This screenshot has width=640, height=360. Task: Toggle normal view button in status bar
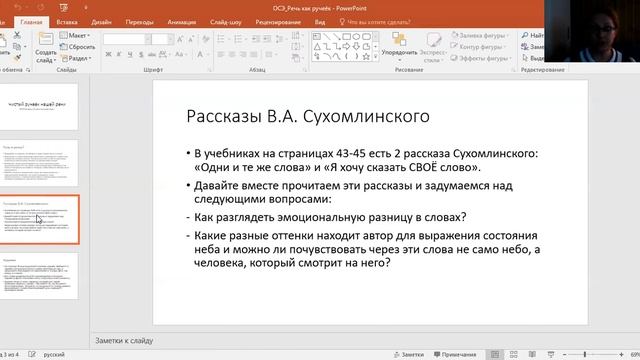pos(495,354)
